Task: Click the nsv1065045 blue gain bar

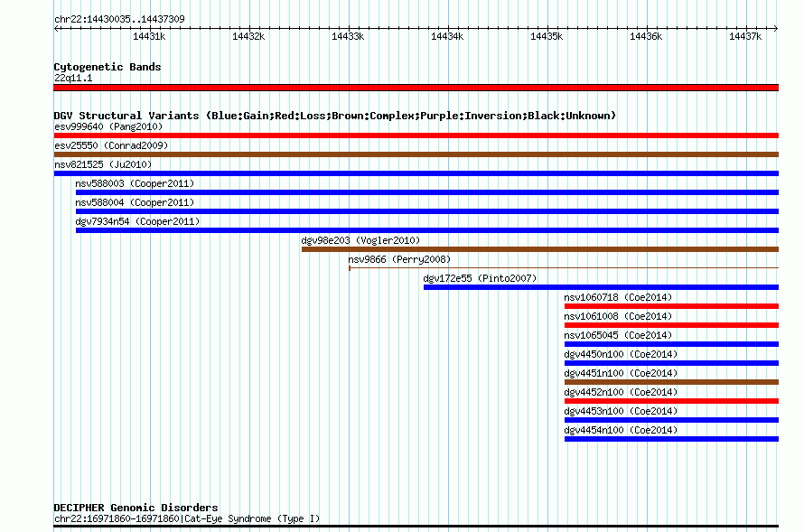Action: (x=671, y=344)
